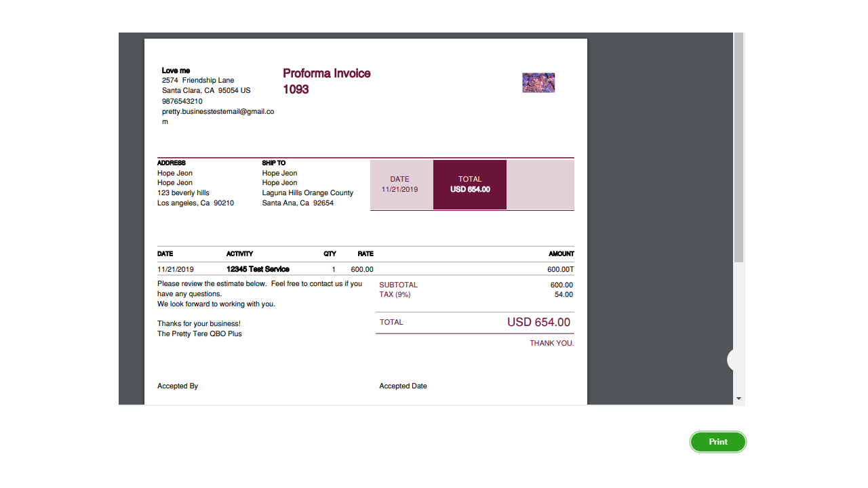Click the SHIP TO heading
The width and height of the screenshot is (868, 488).
(x=274, y=163)
